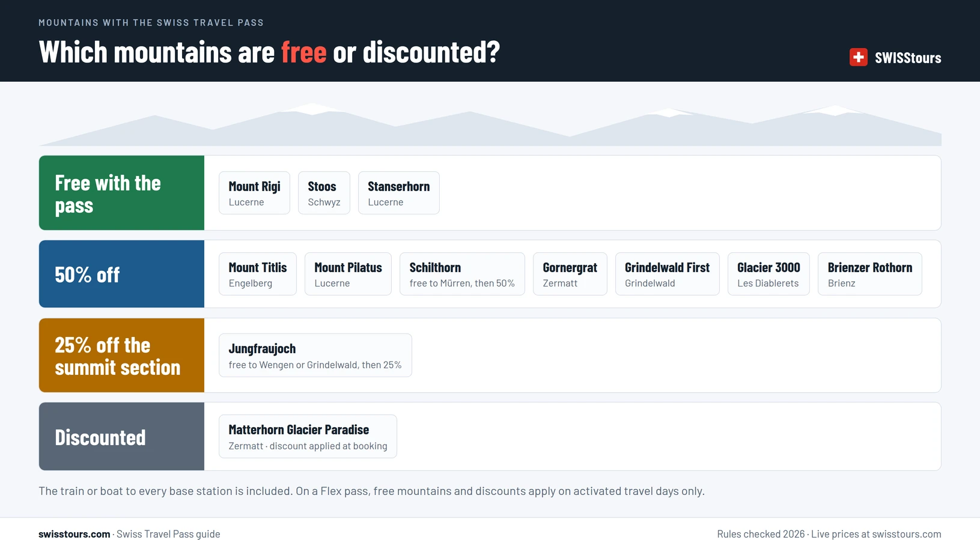Select the Glacier 3000 card
Viewport: 980px width, 540px height.
[768, 274]
